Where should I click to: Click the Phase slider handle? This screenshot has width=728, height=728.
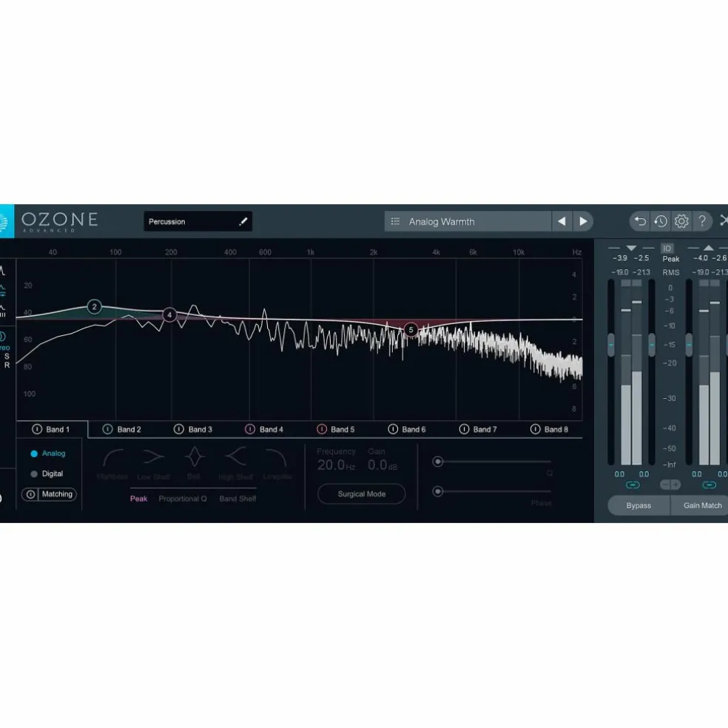tap(437, 491)
